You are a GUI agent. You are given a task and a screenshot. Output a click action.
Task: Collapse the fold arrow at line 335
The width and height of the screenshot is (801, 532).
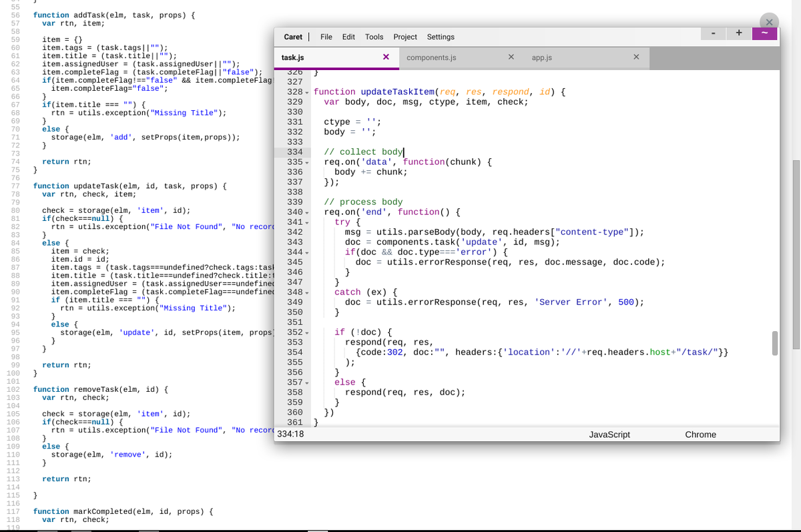tap(307, 162)
